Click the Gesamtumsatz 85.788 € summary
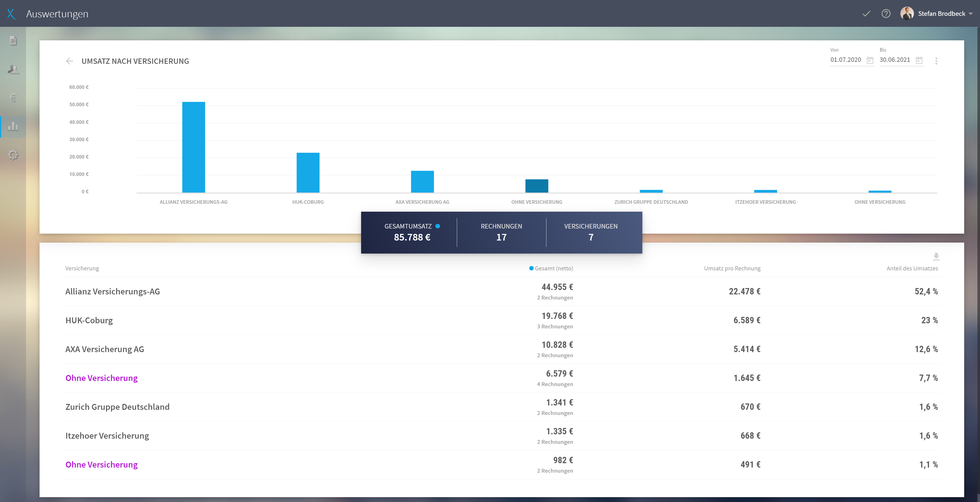 [412, 232]
